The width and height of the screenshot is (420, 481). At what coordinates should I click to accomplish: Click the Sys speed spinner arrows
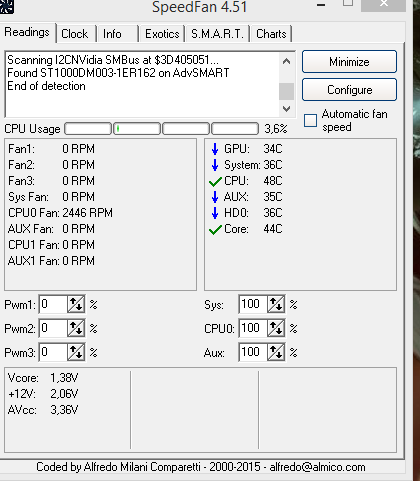pyautogui.click(x=276, y=304)
